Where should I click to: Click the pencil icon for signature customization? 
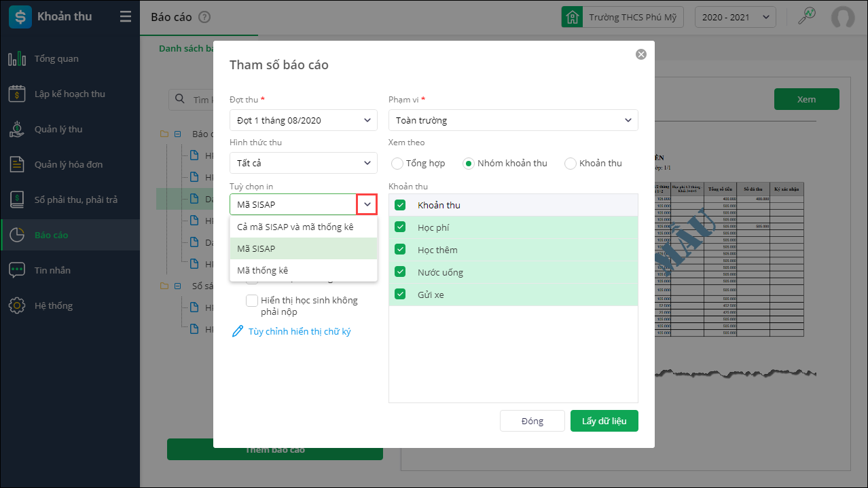click(x=237, y=332)
